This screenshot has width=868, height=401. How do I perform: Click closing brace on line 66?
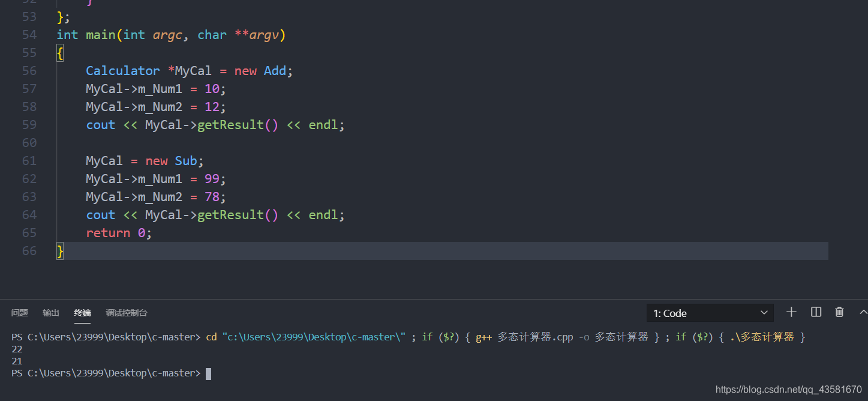click(60, 251)
